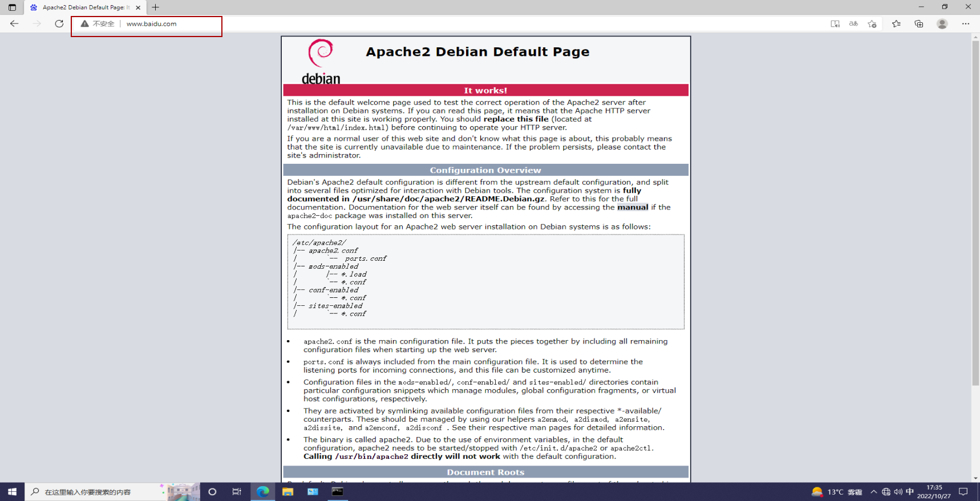The image size is (980, 501).
Task: Open the Collections panel
Action: point(919,24)
